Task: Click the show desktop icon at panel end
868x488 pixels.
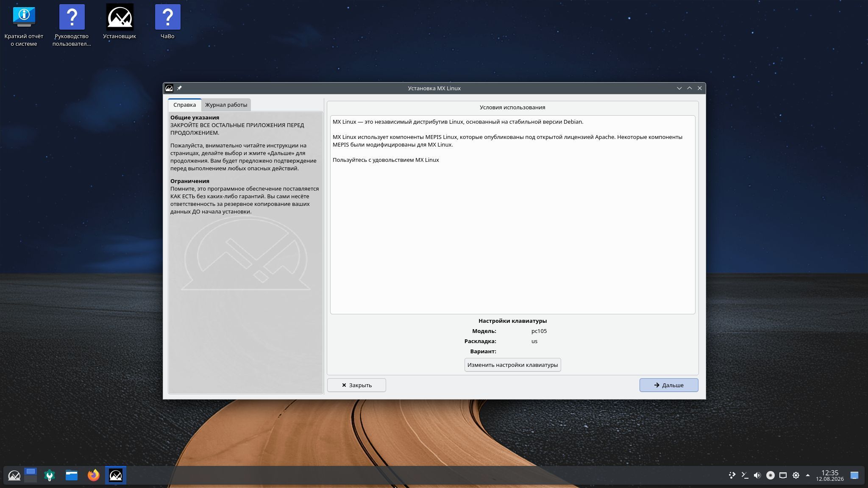Action: click(854, 475)
